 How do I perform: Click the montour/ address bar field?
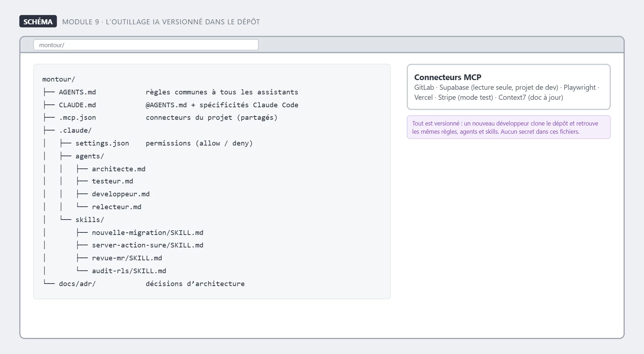click(146, 45)
